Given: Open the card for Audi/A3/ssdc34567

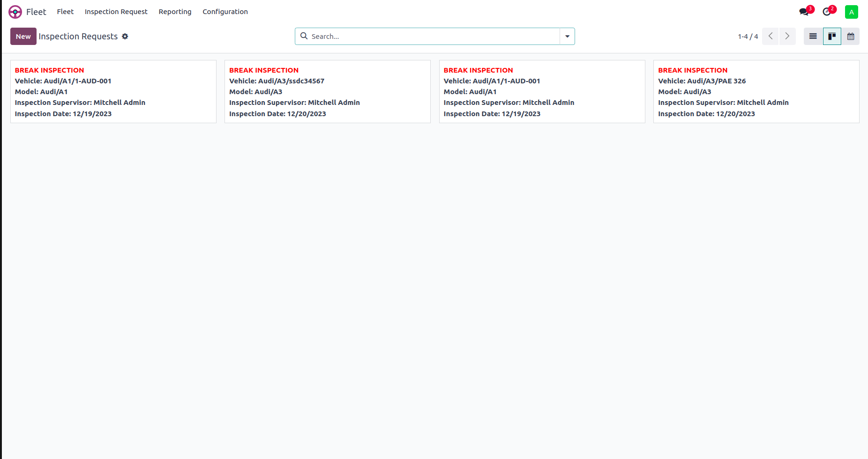Looking at the screenshot, I should pos(328,92).
